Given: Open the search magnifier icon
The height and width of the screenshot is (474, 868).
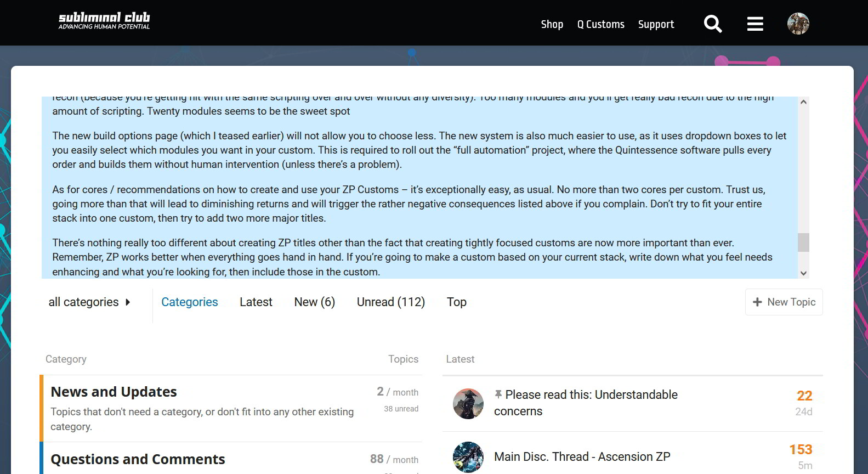Looking at the screenshot, I should pyautogui.click(x=713, y=24).
